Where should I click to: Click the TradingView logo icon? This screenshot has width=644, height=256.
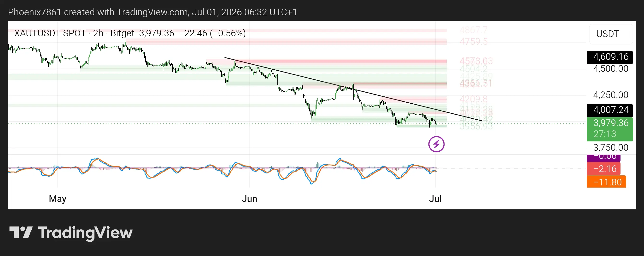click(21, 232)
